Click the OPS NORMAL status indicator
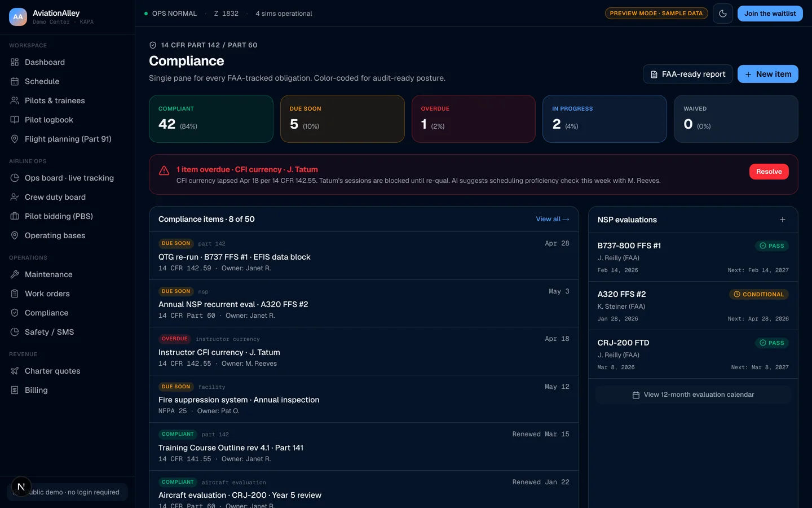The height and width of the screenshot is (508, 812). click(x=170, y=14)
